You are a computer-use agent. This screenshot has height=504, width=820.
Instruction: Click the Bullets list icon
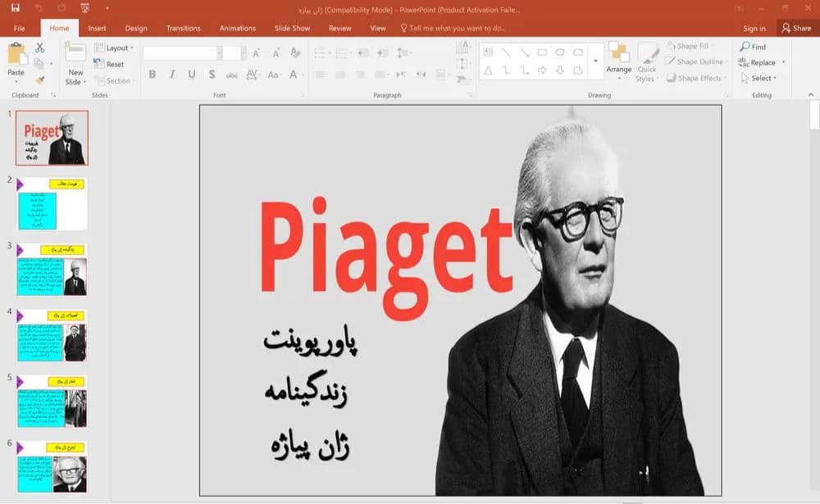(321, 52)
